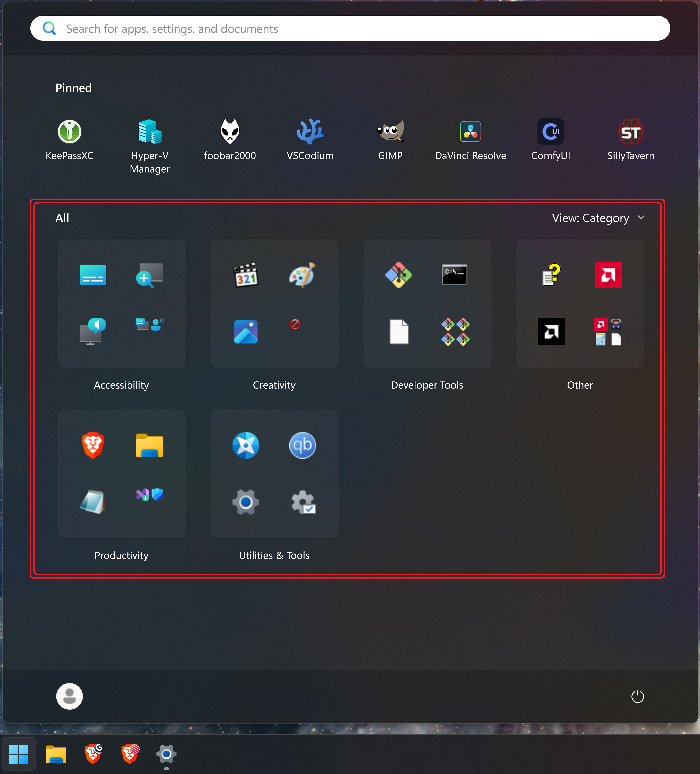Open the View: Category dropdown
Image resolution: width=700 pixels, height=774 pixels.
click(598, 218)
